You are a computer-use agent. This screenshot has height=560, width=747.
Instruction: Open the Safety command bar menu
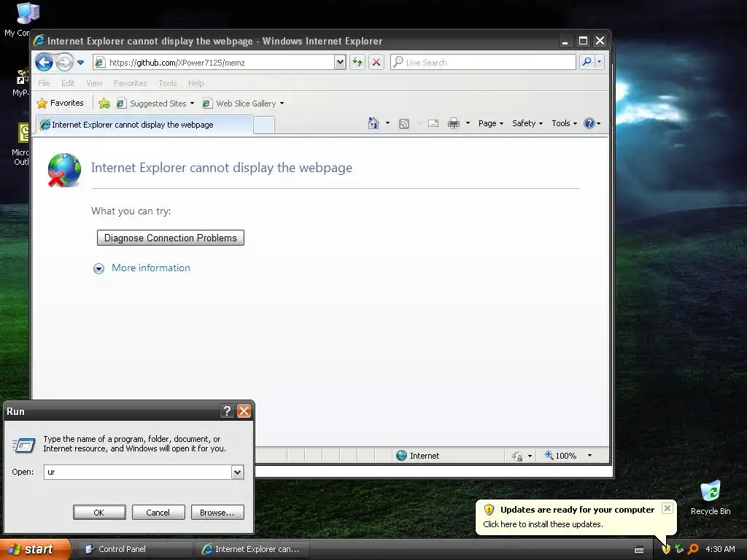click(527, 123)
